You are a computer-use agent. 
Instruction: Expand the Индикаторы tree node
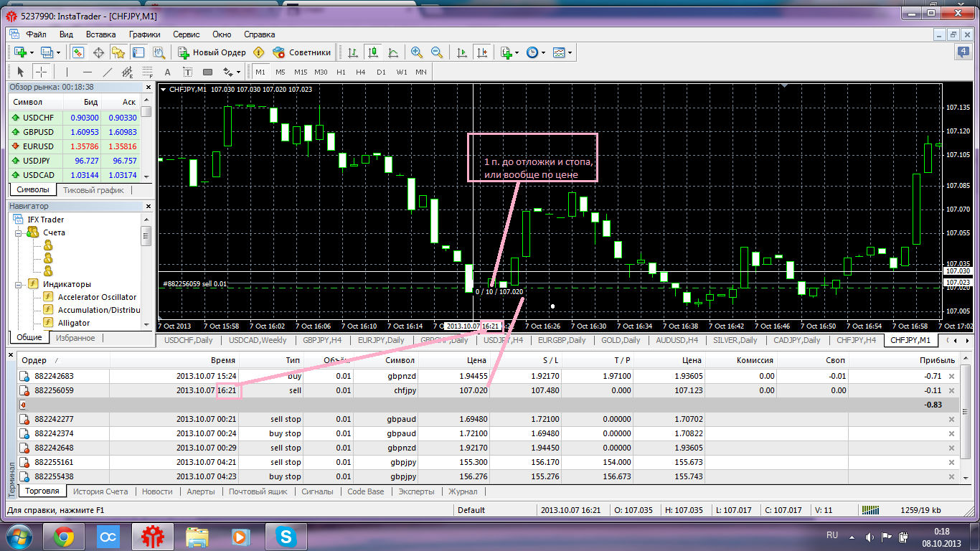[20, 284]
